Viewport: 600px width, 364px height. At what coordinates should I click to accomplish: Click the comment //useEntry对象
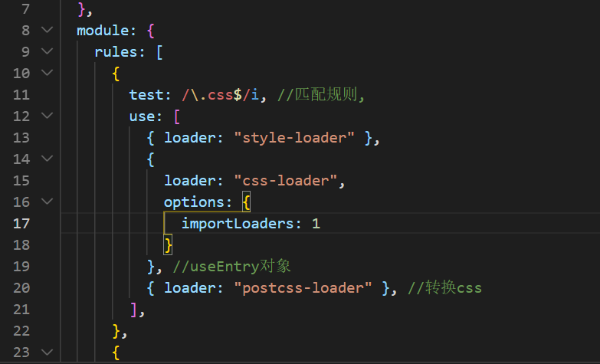coord(231,266)
